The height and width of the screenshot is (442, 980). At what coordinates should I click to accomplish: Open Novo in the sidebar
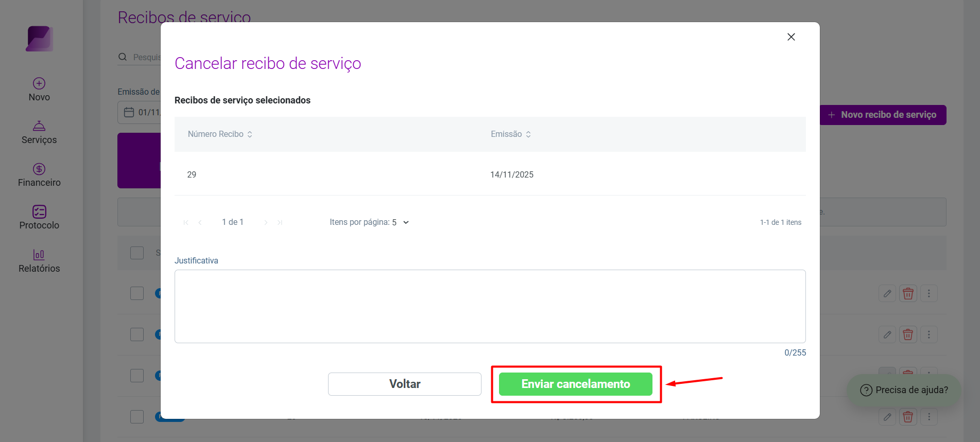(39, 90)
